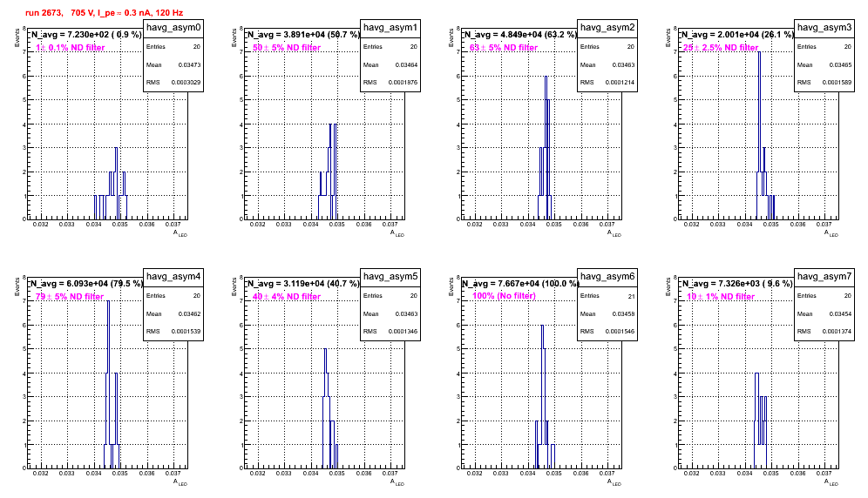Select the havg_asym1 stats box title

[x=390, y=27]
